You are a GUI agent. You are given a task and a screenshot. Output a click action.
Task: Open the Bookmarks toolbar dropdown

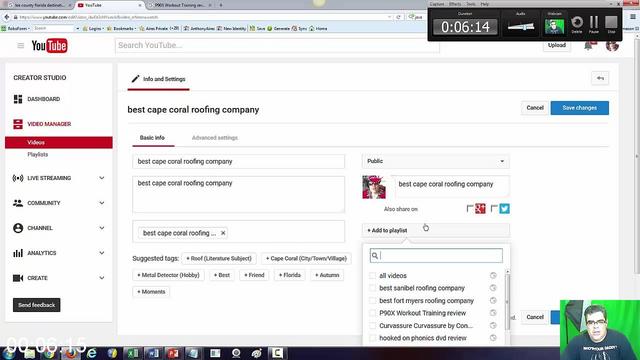[121, 29]
